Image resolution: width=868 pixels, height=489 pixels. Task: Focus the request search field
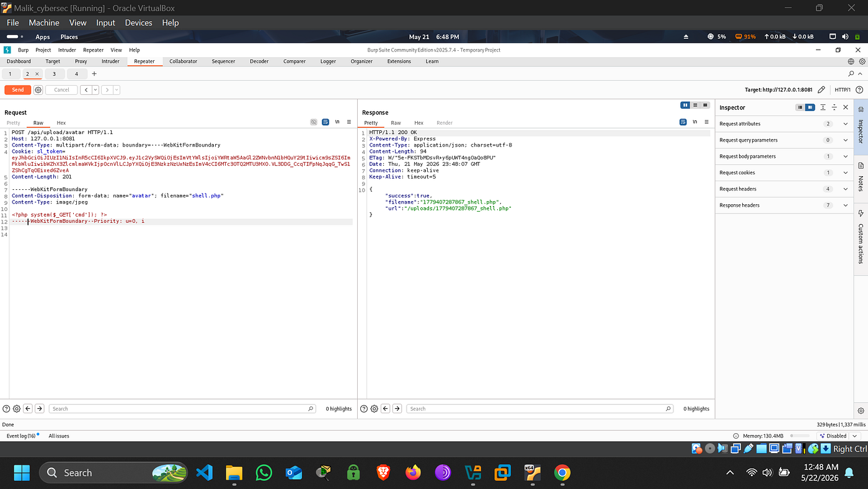coord(183,409)
